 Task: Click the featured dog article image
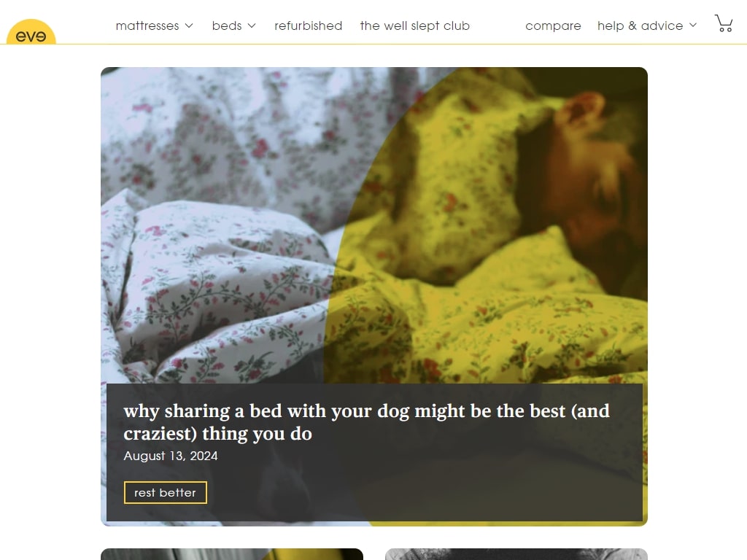(x=374, y=225)
